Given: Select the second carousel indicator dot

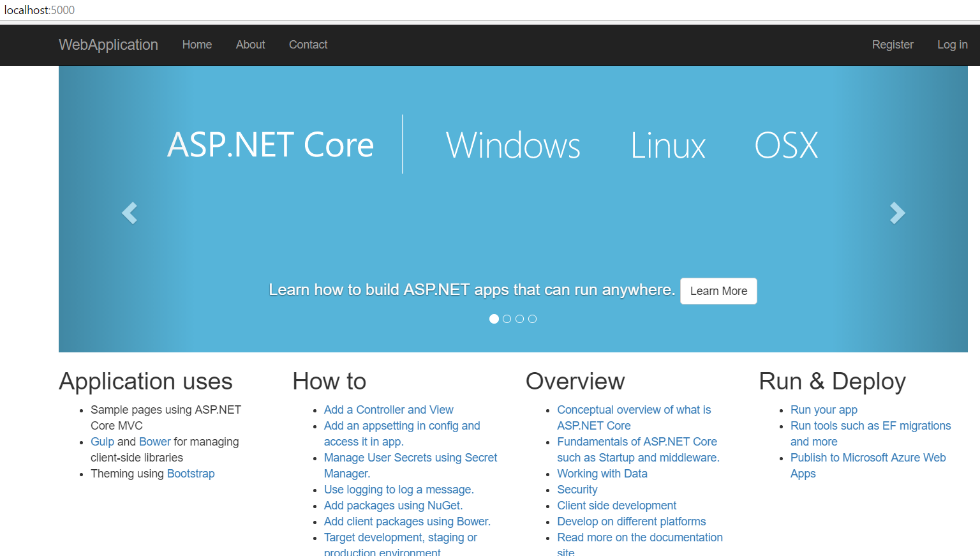Looking at the screenshot, I should tap(507, 319).
